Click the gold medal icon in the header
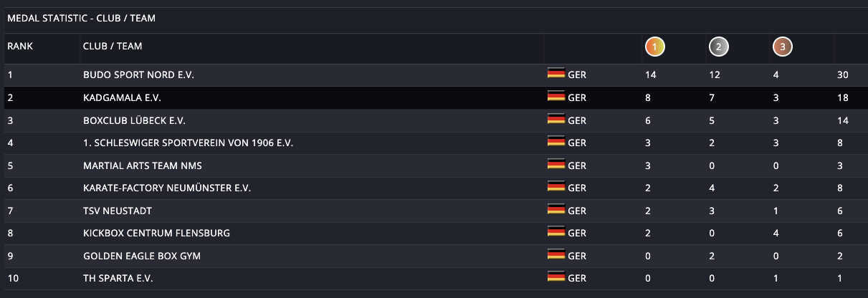The width and height of the screenshot is (868, 298). 655,47
